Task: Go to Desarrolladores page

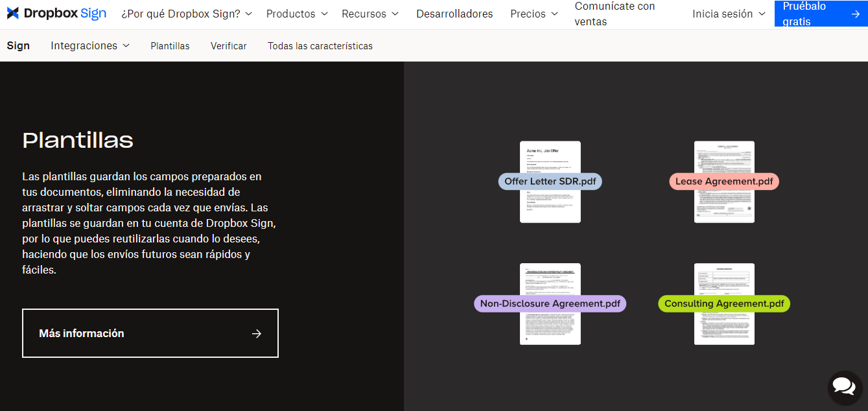Action: coord(454,14)
